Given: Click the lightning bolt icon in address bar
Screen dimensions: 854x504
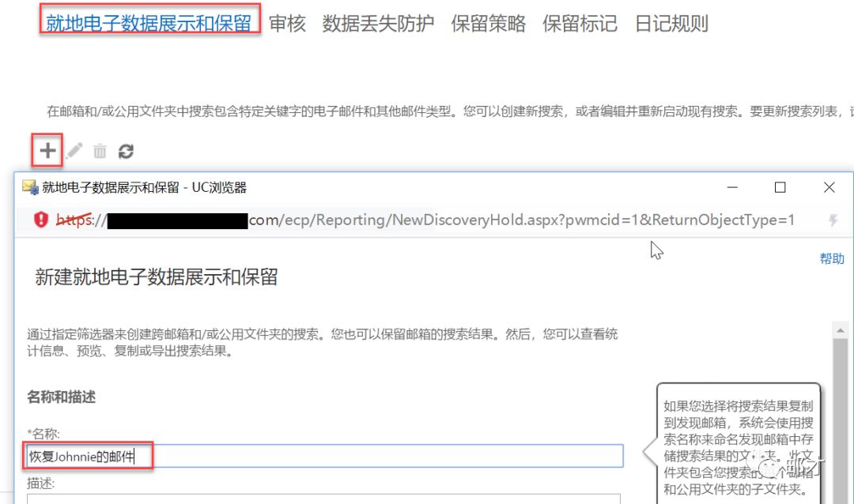Looking at the screenshot, I should [x=833, y=220].
